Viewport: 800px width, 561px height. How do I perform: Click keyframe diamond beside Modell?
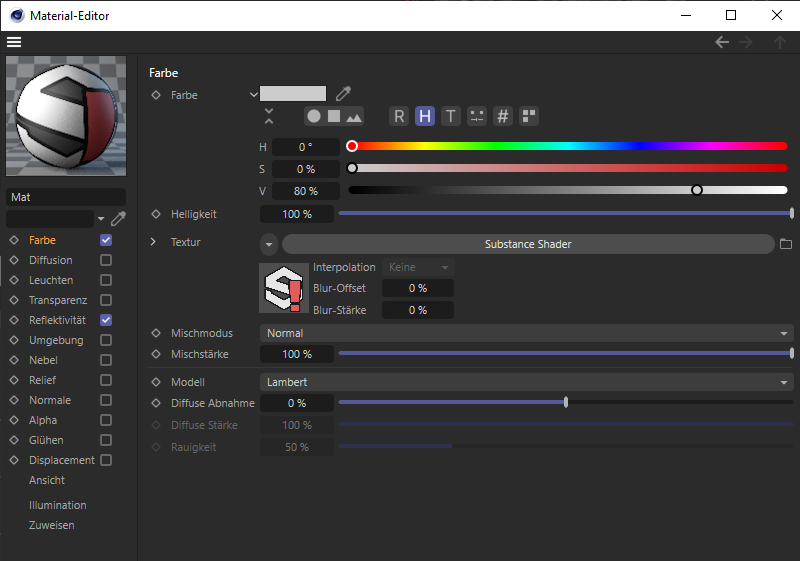pos(156,382)
